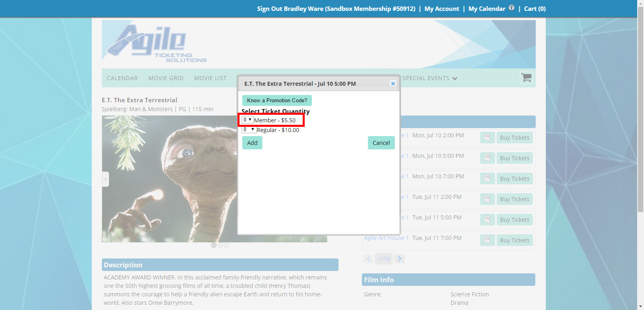The image size is (644, 310).
Task: Go to previous page of showtimes
Action: (368, 258)
